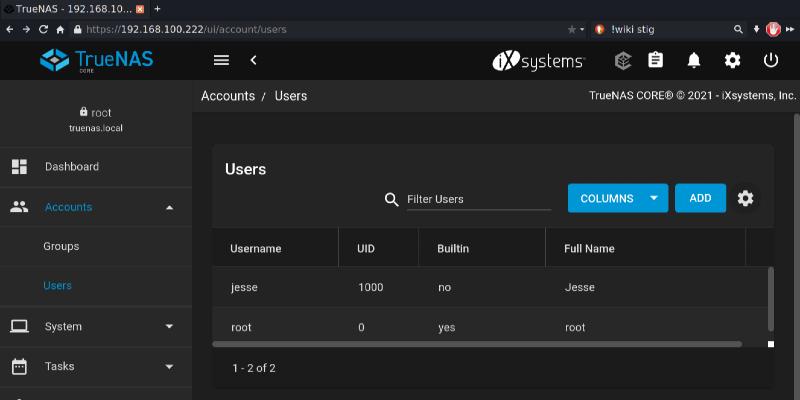Open the settings gear in top header

733,60
